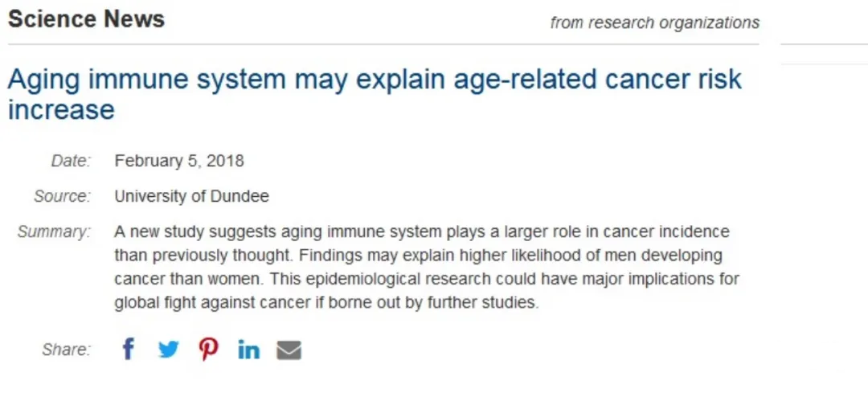Screen dimensions: 868x393
Task: Pin article to Pinterest
Action: tap(208, 350)
